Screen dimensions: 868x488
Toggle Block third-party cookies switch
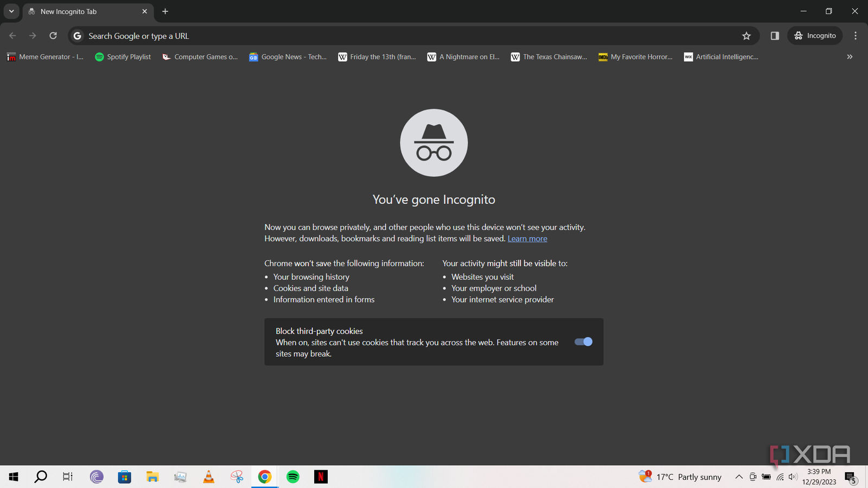pos(584,342)
